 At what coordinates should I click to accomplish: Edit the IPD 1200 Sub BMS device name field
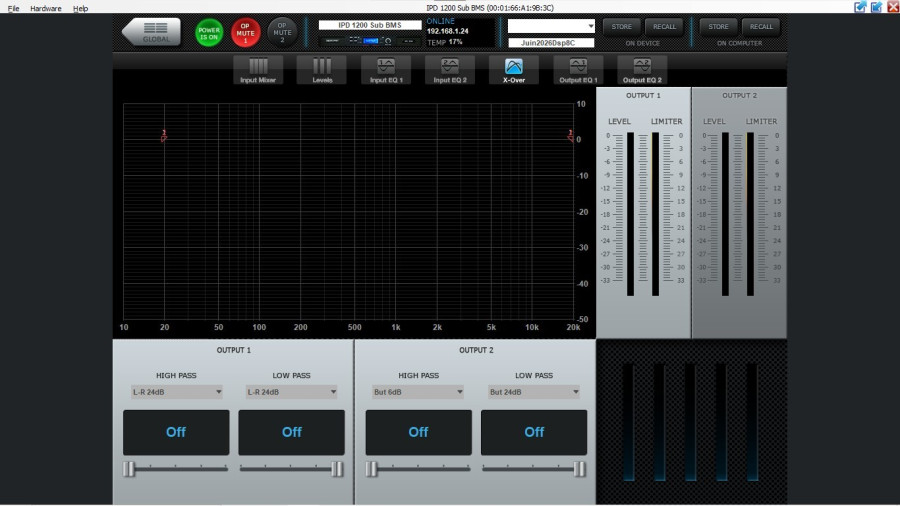coord(370,25)
